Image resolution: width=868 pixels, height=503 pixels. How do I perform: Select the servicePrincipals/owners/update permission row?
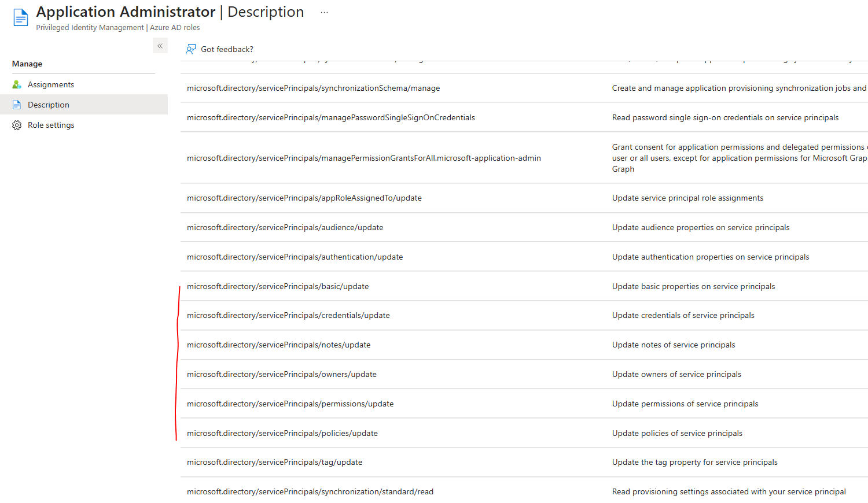282,374
